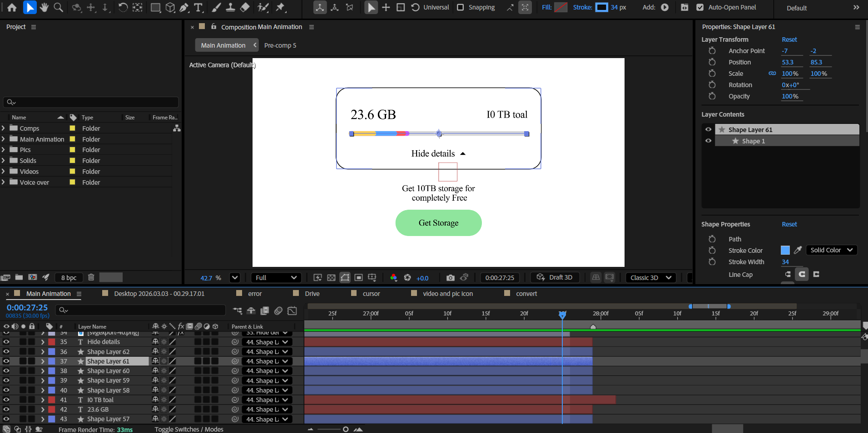Switch to the Drive timeline tab
The image size is (868, 433).
312,294
